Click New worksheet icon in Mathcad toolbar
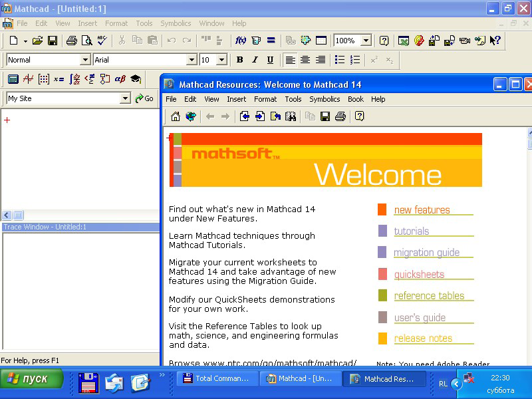 [x=13, y=41]
